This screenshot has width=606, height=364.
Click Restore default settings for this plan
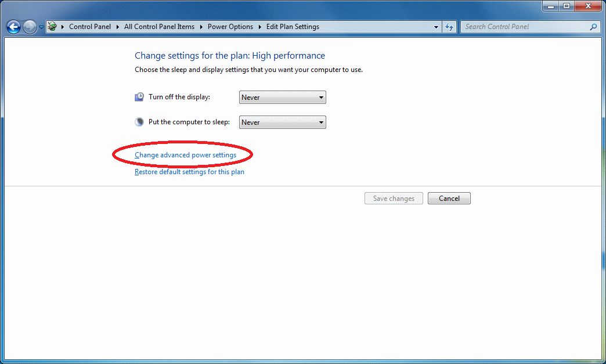pos(189,172)
